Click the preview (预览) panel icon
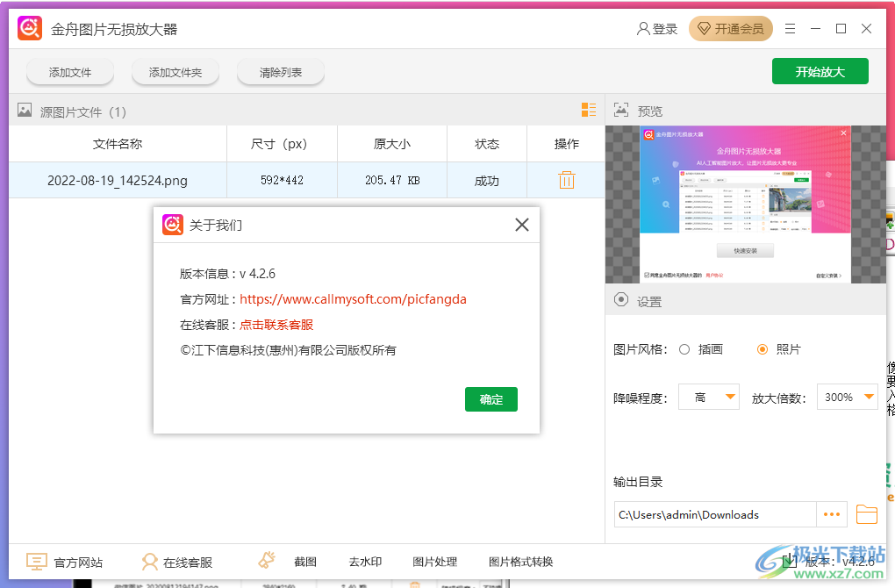Viewport: 895px width, 588px height. point(621,110)
